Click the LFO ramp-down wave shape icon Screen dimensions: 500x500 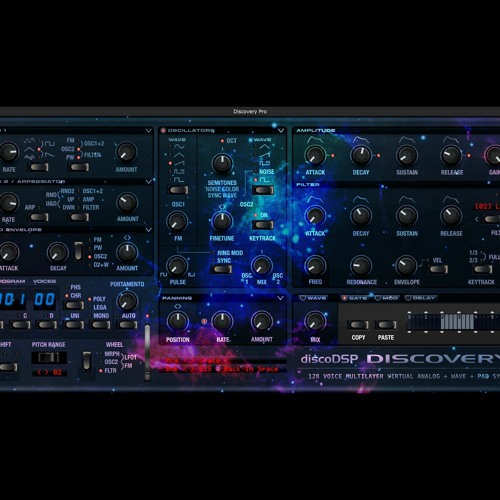[x=50, y=154]
